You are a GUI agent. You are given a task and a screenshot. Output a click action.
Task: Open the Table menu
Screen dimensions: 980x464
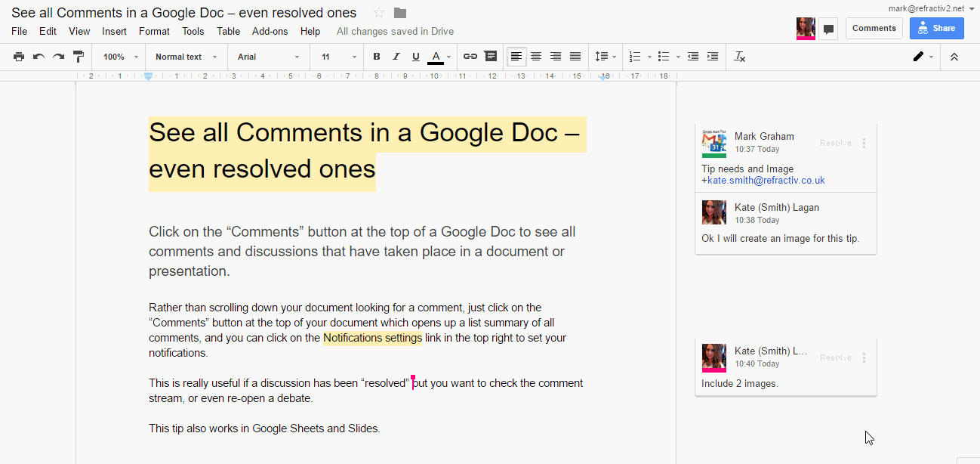(229, 32)
